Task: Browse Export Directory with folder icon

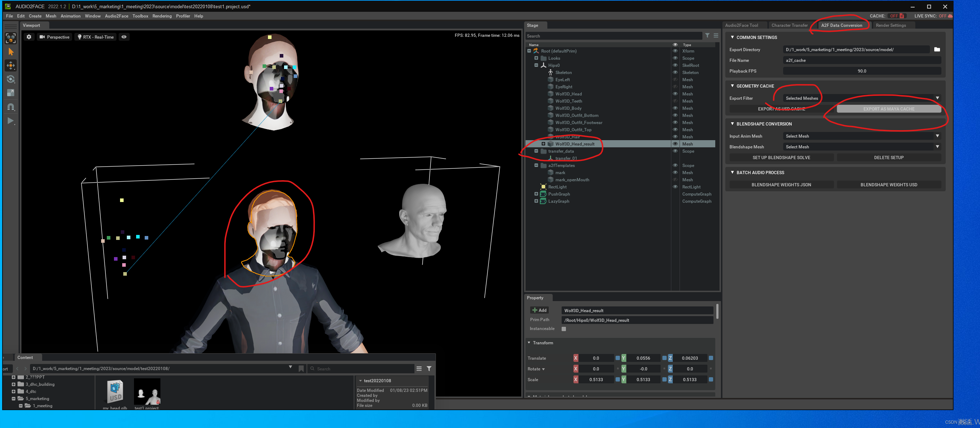Action: click(x=937, y=49)
